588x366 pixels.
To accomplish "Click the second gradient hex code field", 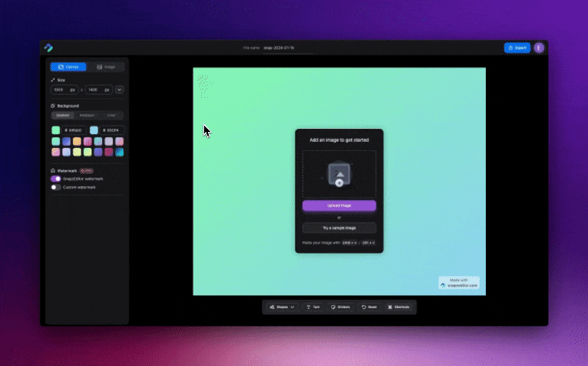I will pos(112,130).
